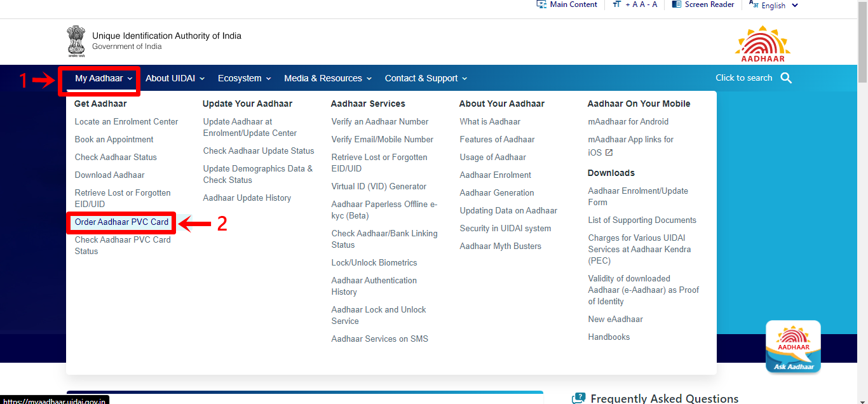
Task: Select Order Aadhaar PVC Card link
Action: (121, 222)
